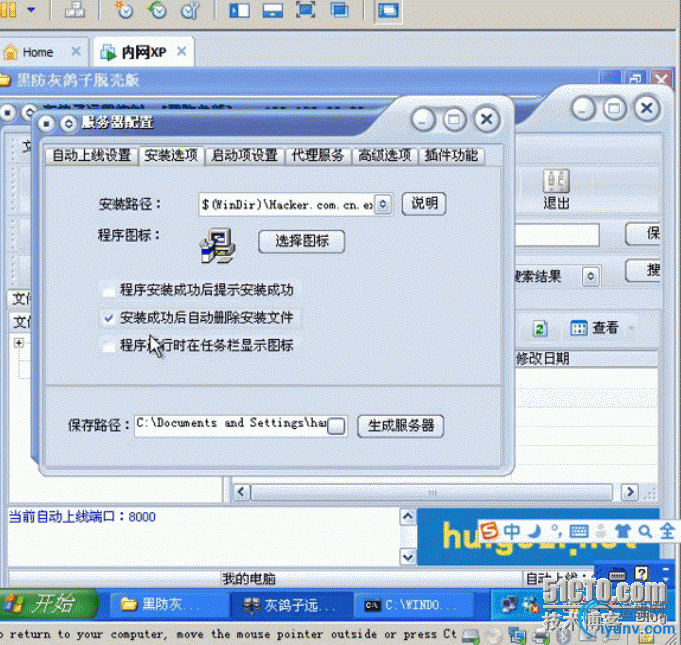Click the 文 tab in left panel
This screenshot has height=645, width=681.
tap(21, 298)
